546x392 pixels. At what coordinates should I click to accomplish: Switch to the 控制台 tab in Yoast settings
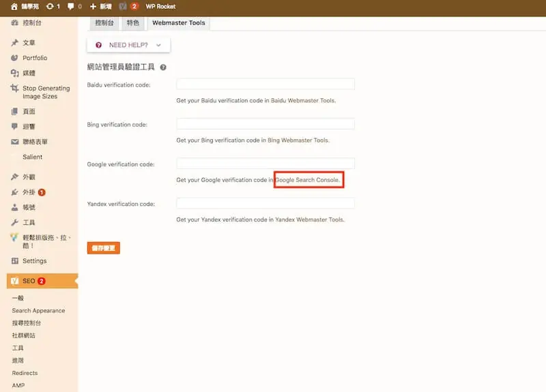coord(104,23)
